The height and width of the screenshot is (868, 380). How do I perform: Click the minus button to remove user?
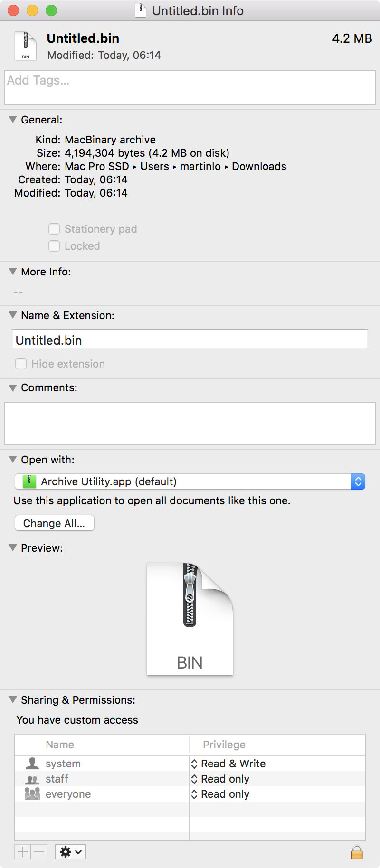point(39,852)
